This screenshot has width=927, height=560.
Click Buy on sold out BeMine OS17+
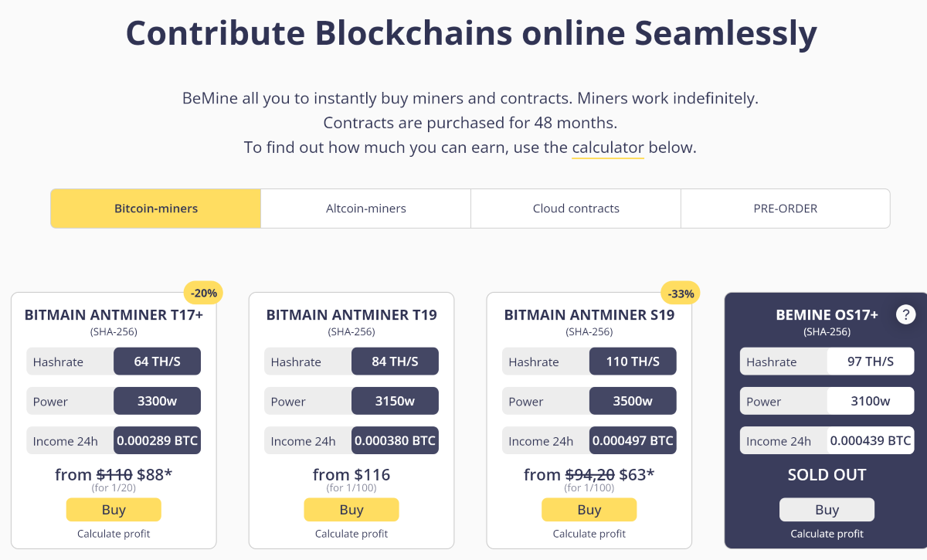pyautogui.click(x=827, y=510)
